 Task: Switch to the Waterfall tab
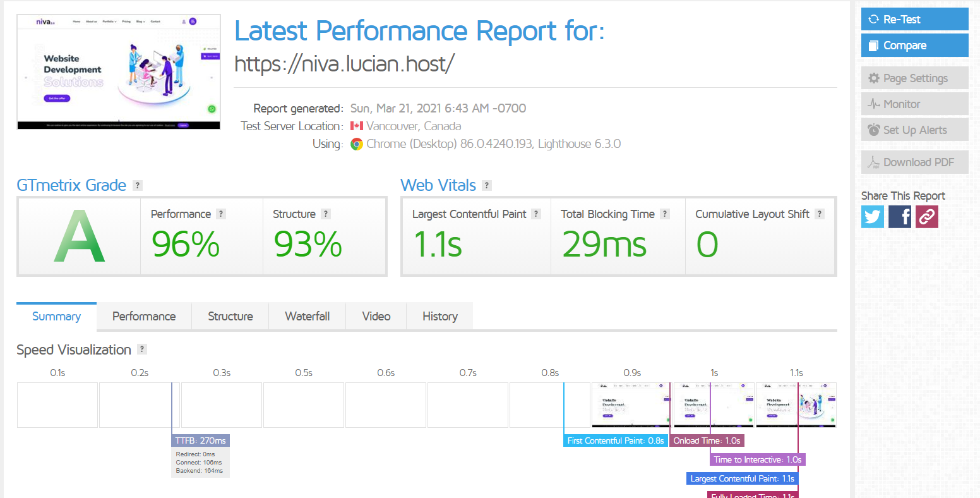coord(308,316)
